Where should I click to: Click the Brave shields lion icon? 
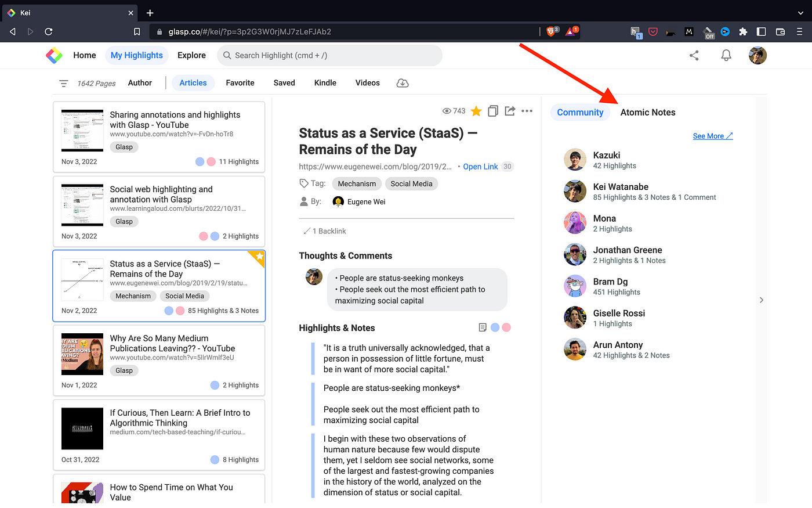pos(552,31)
